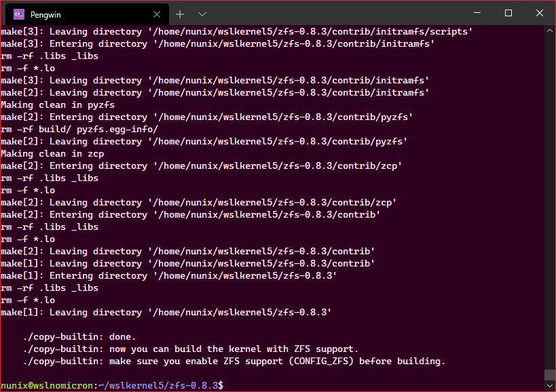This screenshot has height=392, width=556.
Task: Maximize the terminal window
Action: point(508,13)
